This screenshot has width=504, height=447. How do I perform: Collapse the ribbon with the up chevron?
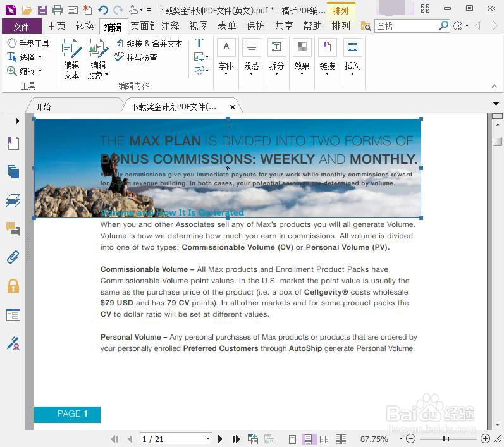(x=494, y=86)
